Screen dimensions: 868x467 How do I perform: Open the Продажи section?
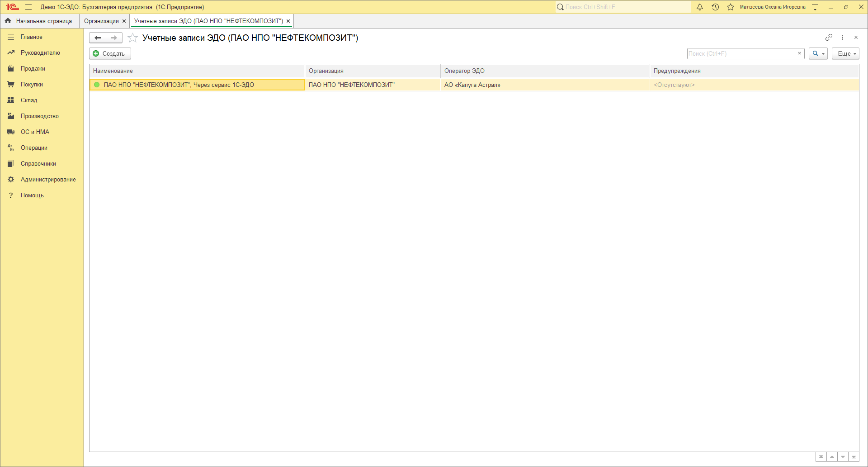[x=33, y=69]
